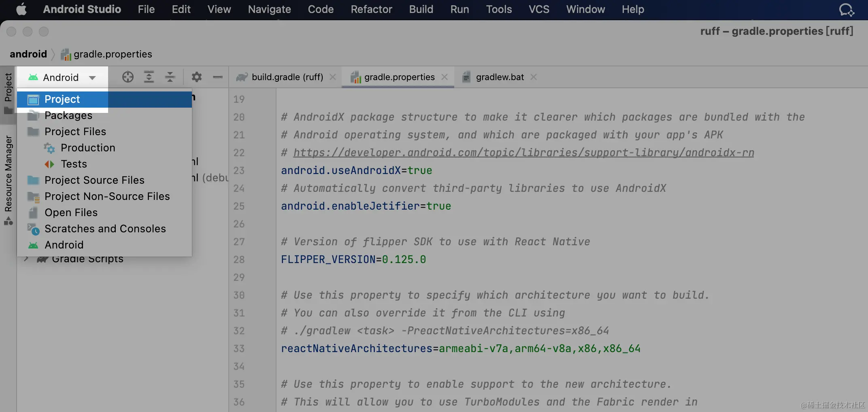Viewport: 868px width, 412px height.
Task: Close the gradlew.bat tab
Action: point(534,77)
